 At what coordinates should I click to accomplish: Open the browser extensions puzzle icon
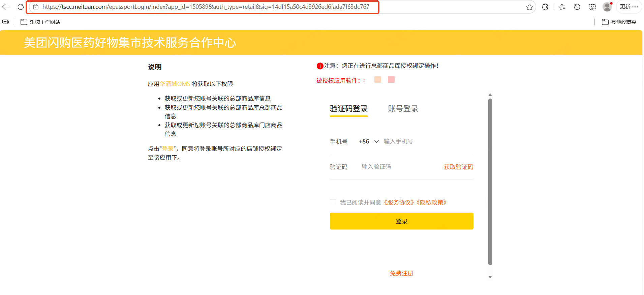tap(545, 7)
